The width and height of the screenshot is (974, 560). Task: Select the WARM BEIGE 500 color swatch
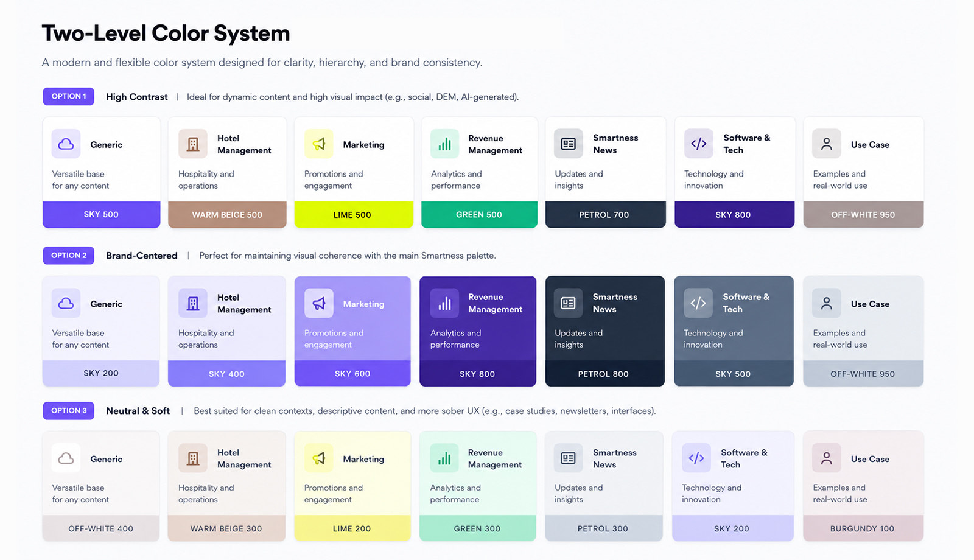click(227, 215)
